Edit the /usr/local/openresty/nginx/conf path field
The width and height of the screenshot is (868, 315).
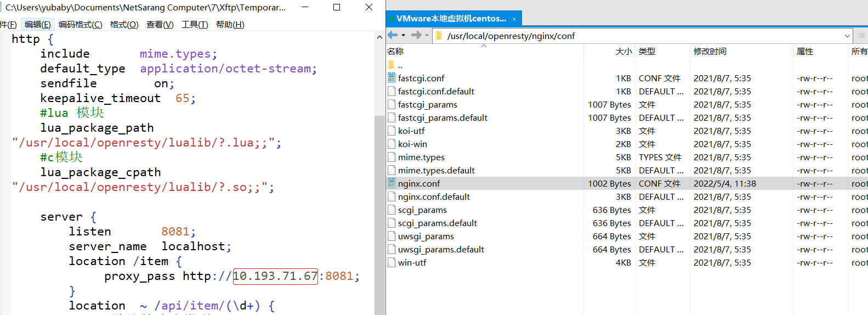pos(642,36)
